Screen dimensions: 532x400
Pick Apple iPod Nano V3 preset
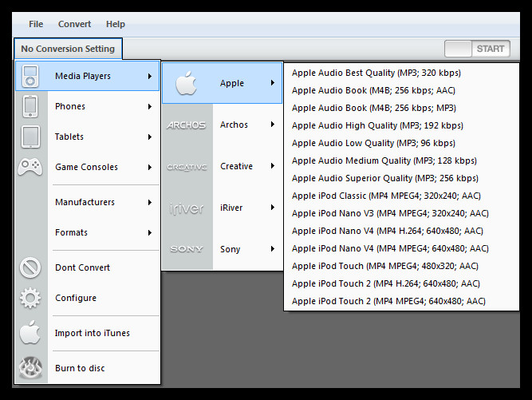[401, 213]
